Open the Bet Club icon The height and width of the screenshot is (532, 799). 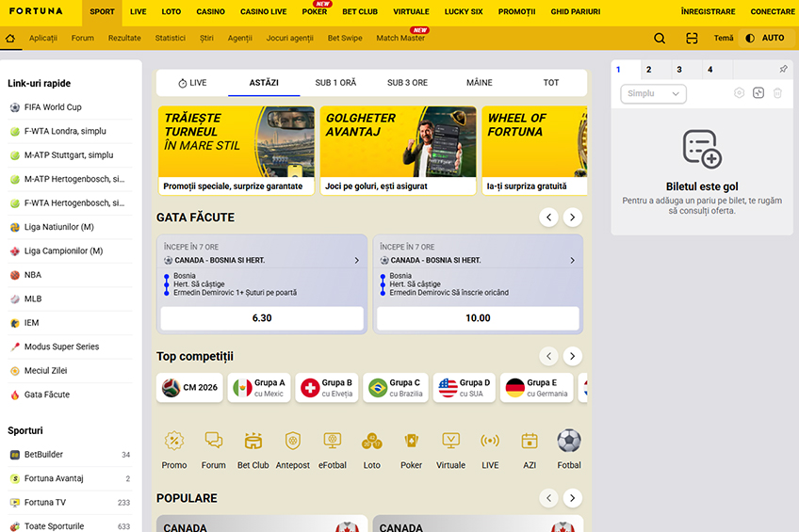click(x=253, y=441)
